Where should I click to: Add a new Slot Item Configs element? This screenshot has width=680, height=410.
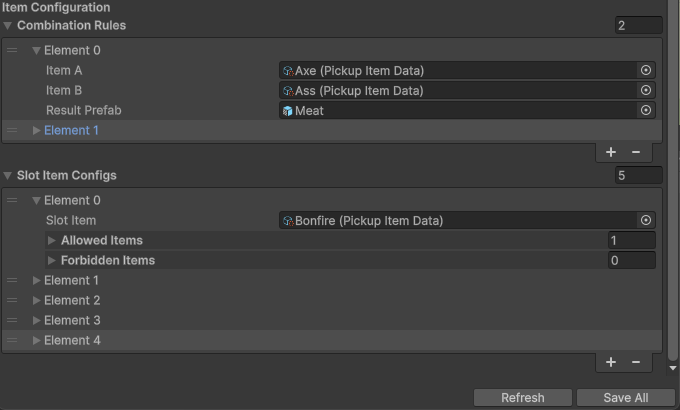click(x=611, y=362)
